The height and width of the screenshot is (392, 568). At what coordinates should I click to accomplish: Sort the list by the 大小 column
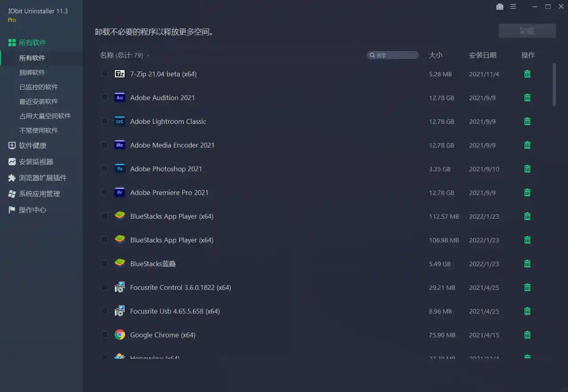tap(436, 55)
